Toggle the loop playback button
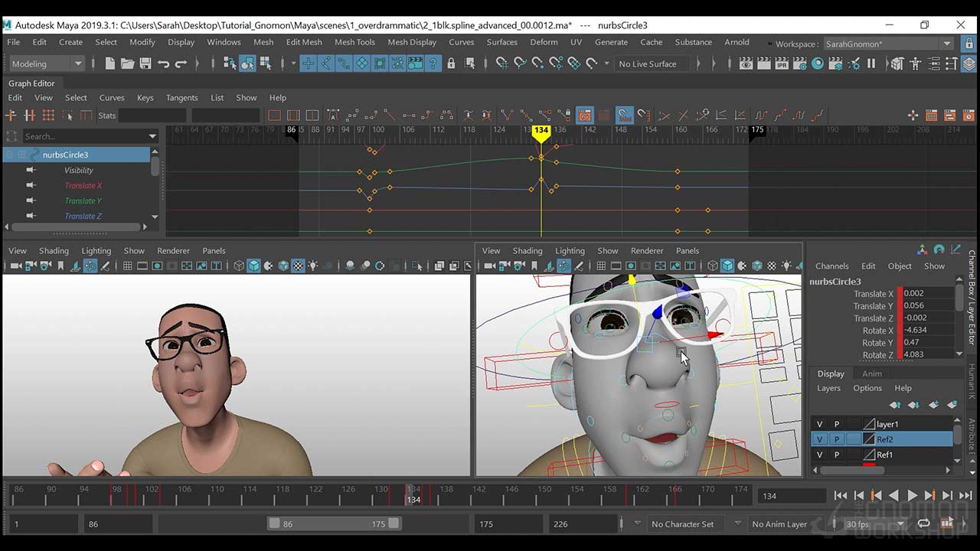 (924, 524)
